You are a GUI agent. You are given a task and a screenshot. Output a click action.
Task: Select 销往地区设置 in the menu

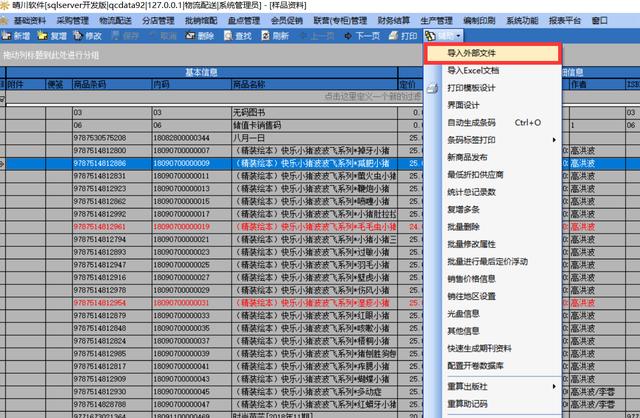pos(493,296)
